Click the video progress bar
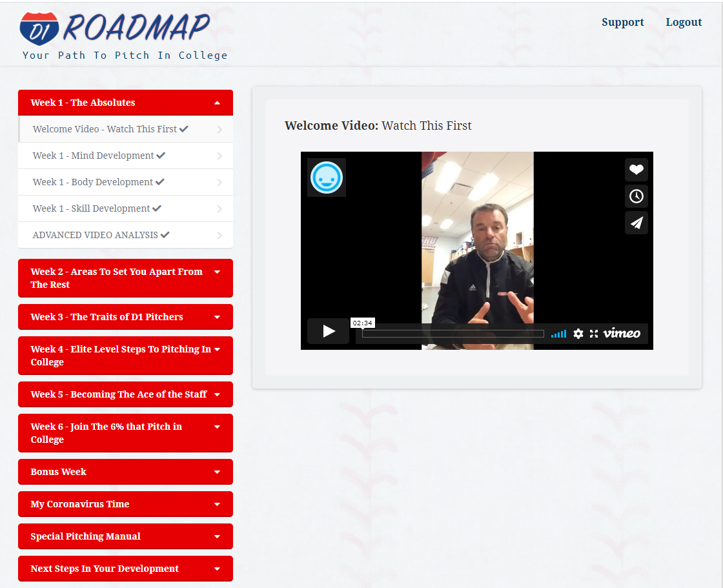723x588 pixels. pyautogui.click(x=453, y=334)
